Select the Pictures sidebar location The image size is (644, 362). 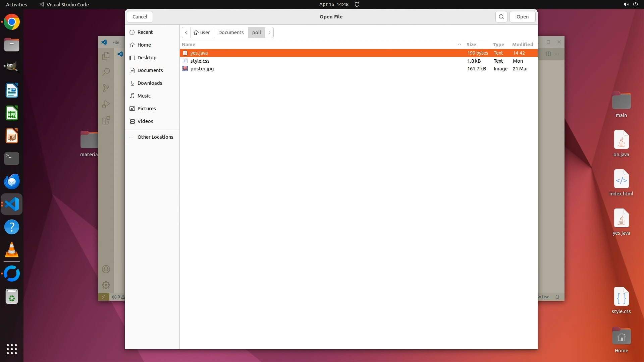click(147, 109)
